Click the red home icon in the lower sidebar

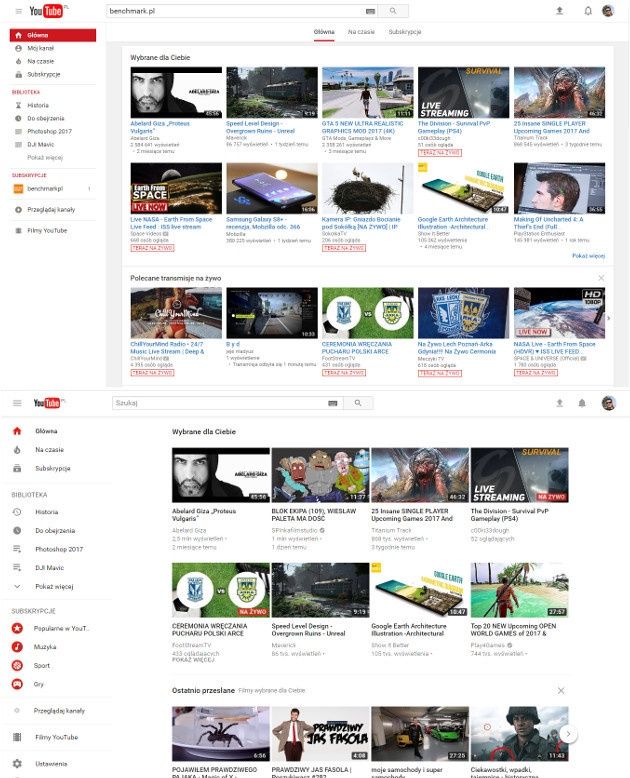tap(17, 431)
